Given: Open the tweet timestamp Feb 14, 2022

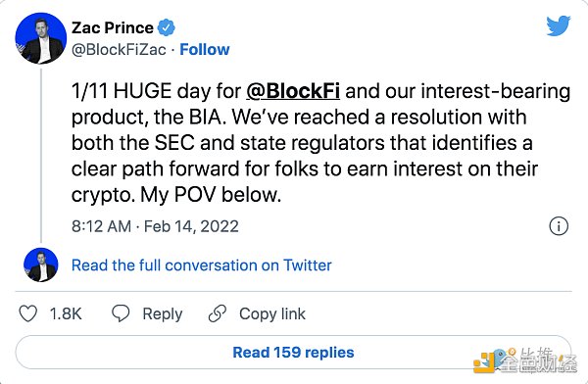Looking at the screenshot, I should (x=155, y=226).
